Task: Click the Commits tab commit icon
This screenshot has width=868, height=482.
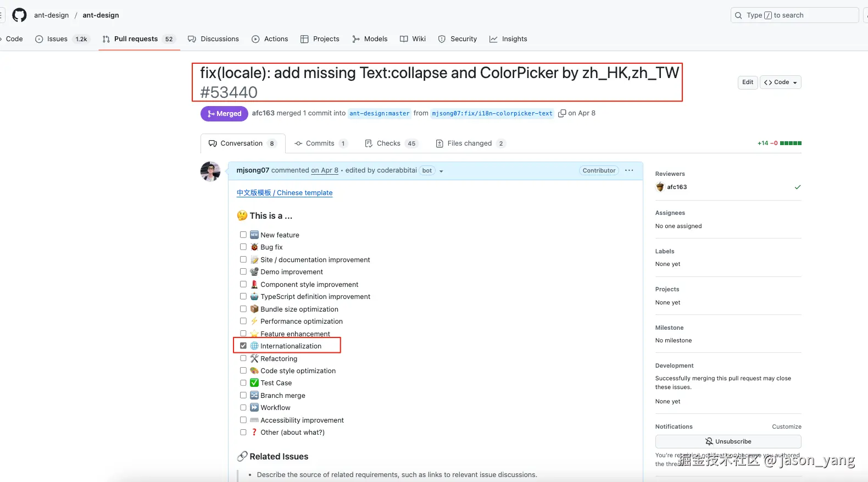Action: pos(298,143)
